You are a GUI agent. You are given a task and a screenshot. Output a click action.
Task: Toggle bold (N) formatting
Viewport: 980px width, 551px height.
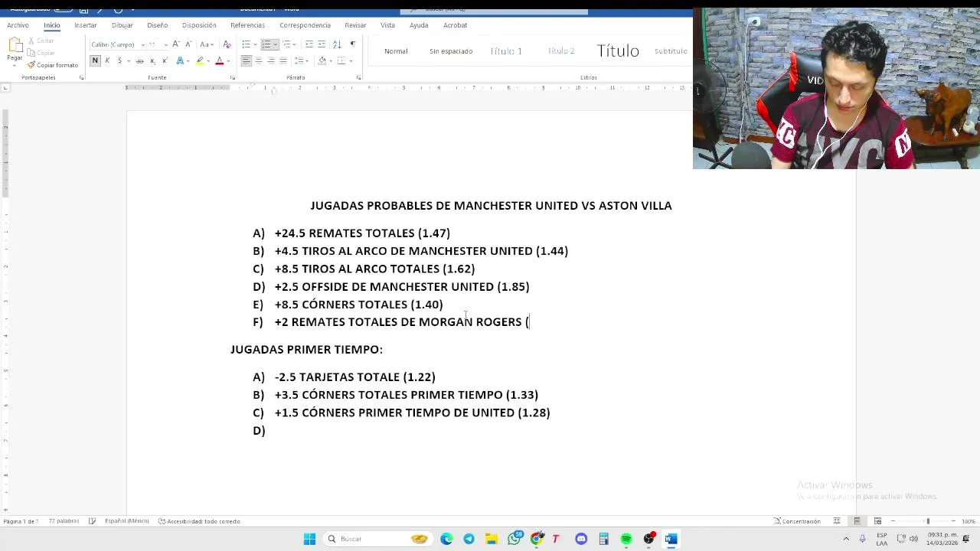(95, 60)
